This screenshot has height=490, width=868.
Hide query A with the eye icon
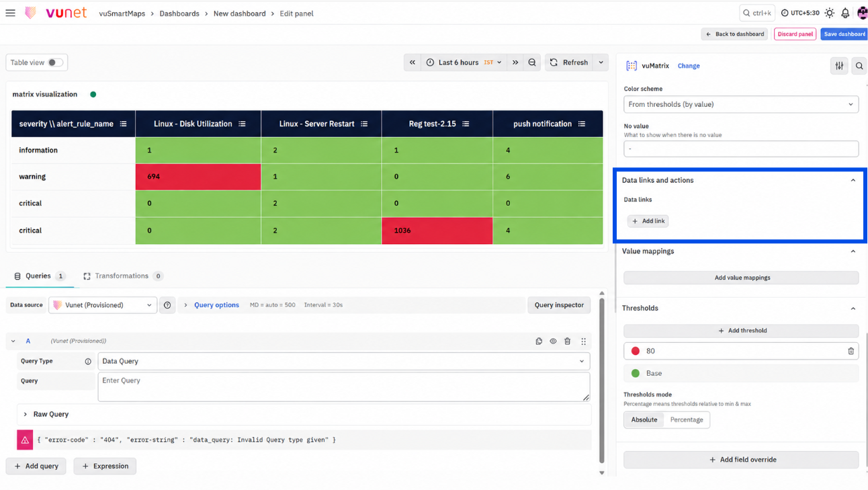(x=553, y=341)
